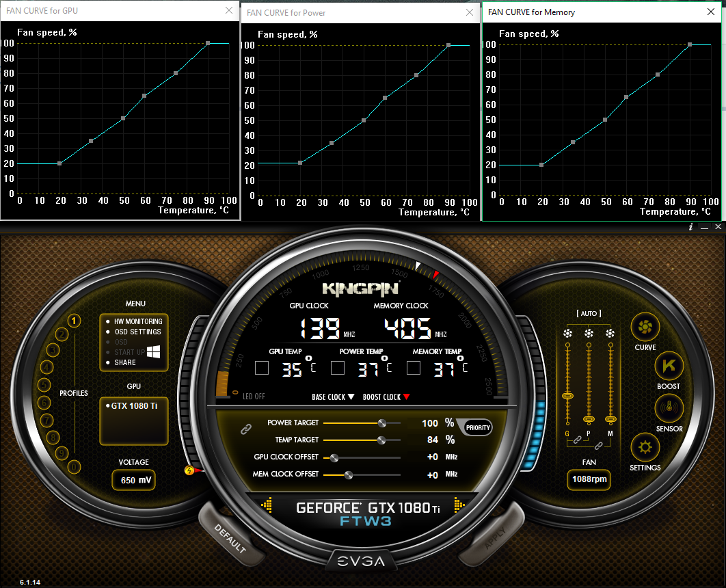Screen dimensions: 726x588
Task: Open HW MONITORING from the menu
Action: (138, 321)
